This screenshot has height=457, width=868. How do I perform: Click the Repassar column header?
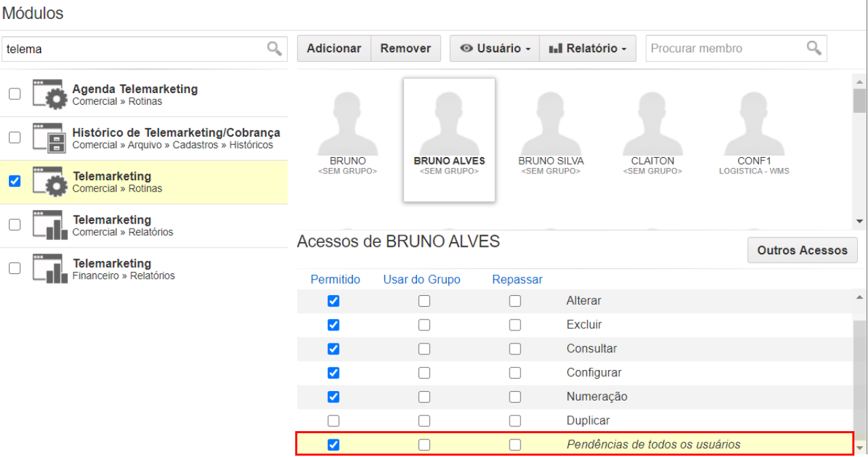(518, 280)
